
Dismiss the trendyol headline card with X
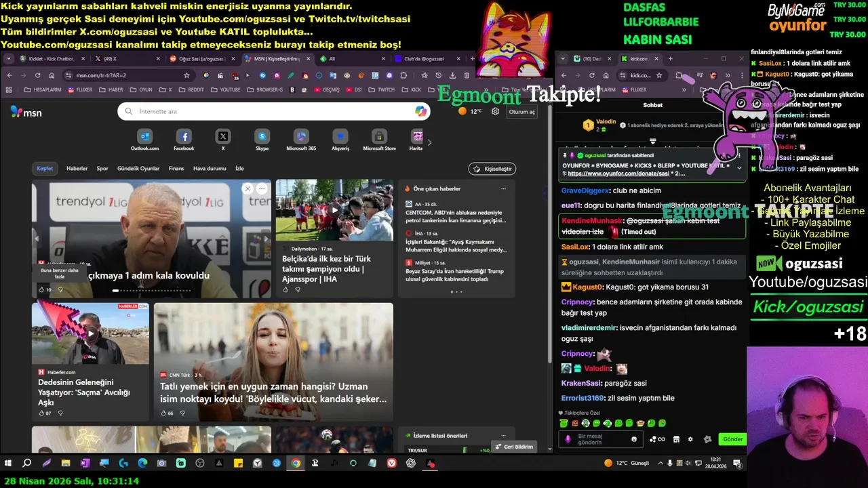(x=248, y=188)
